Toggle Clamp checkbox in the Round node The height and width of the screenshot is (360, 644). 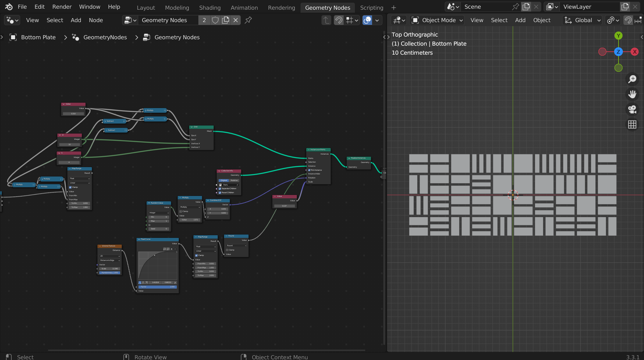click(x=227, y=250)
